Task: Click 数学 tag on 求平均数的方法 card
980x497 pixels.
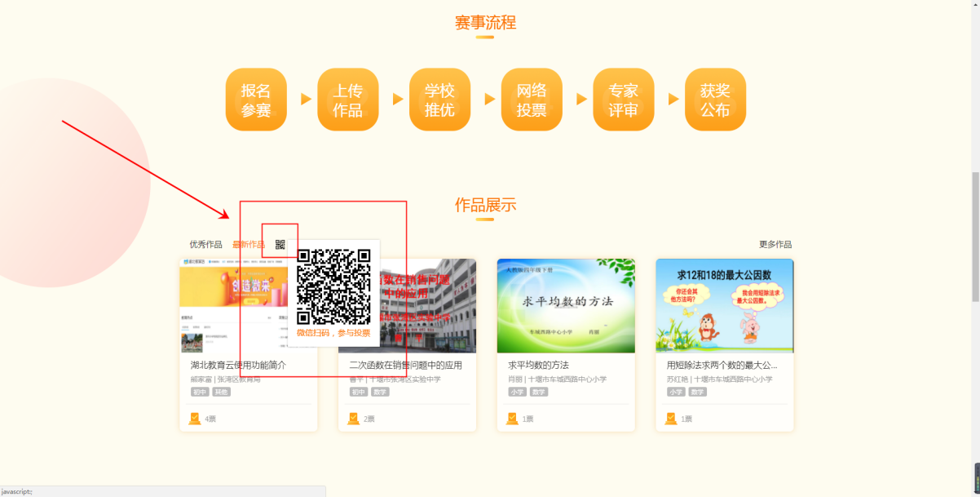Action: coord(539,392)
